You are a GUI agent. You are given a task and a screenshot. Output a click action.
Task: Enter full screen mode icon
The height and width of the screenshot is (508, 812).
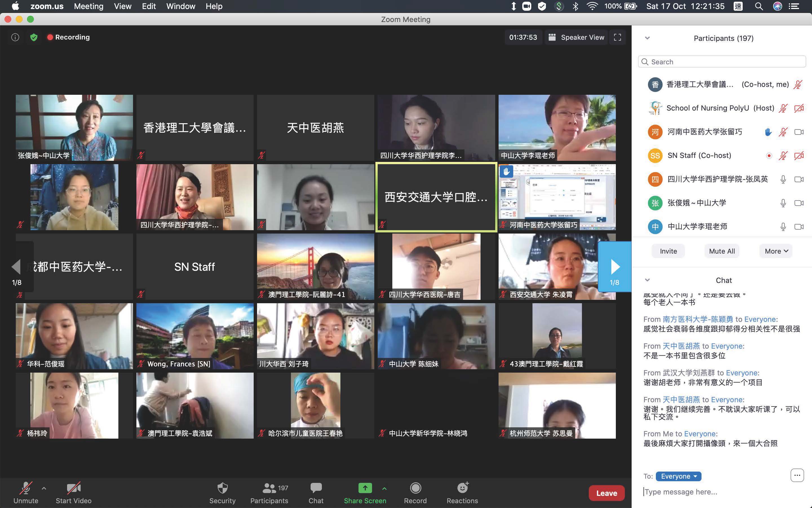[x=617, y=37]
